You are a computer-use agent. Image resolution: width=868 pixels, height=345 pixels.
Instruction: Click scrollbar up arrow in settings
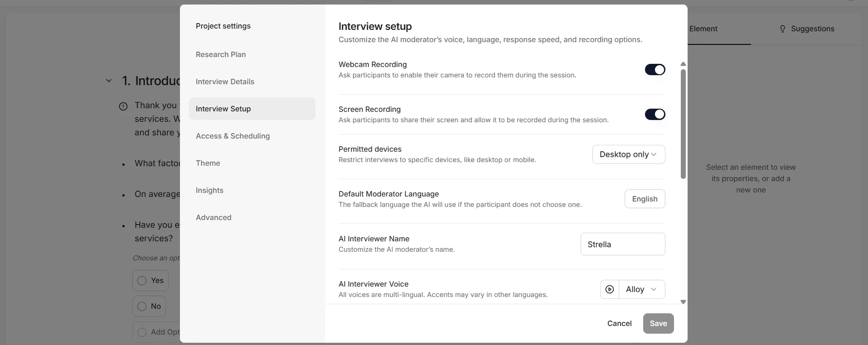tap(683, 64)
